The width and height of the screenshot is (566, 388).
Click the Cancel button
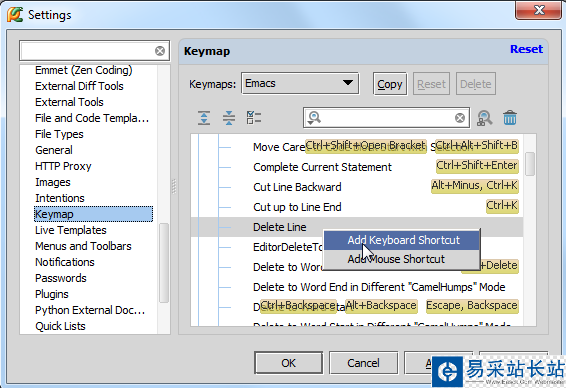363,363
